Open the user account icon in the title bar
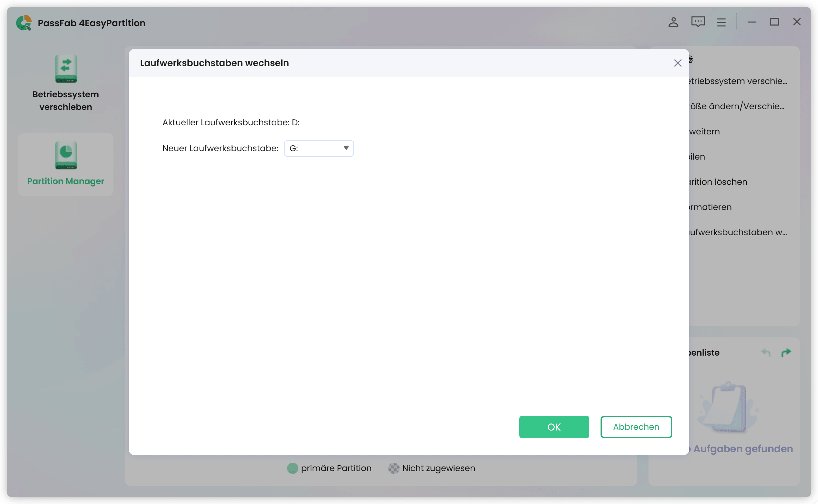 [673, 22]
